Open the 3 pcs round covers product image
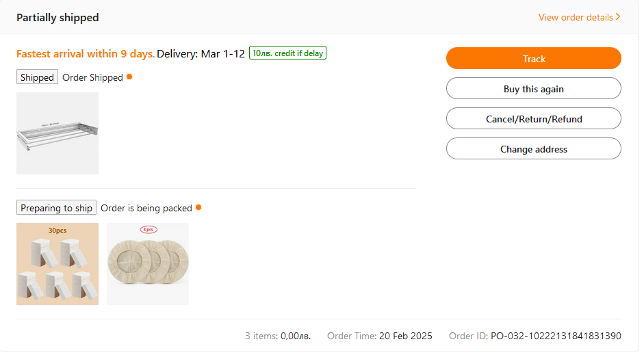Viewport: 644px width, 357px height. [148, 264]
